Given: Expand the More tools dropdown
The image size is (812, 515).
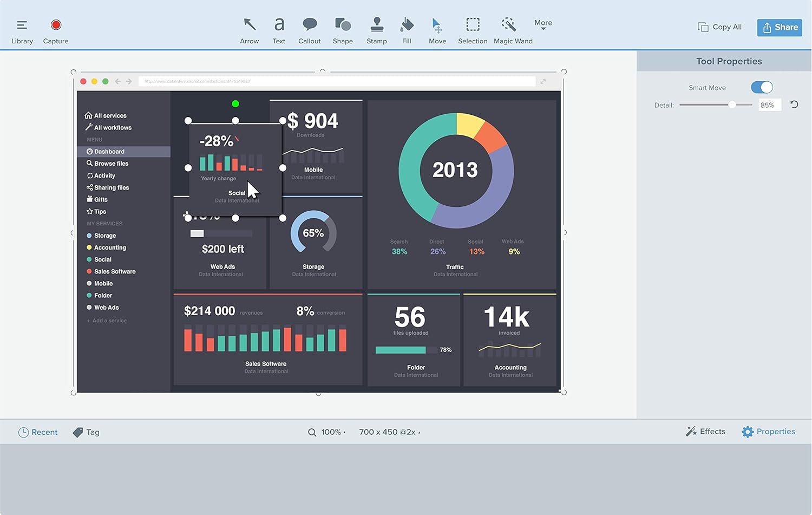Looking at the screenshot, I should pyautogui.click(x=543, y=24).
